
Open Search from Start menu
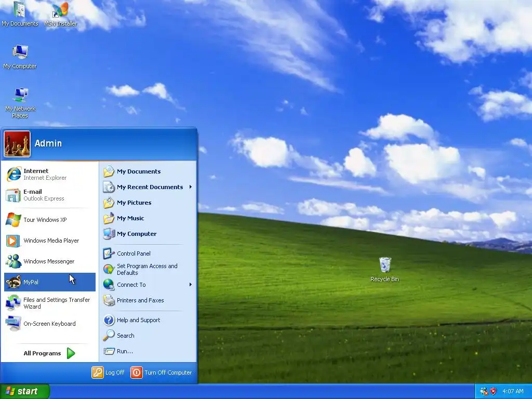point(148,336)
